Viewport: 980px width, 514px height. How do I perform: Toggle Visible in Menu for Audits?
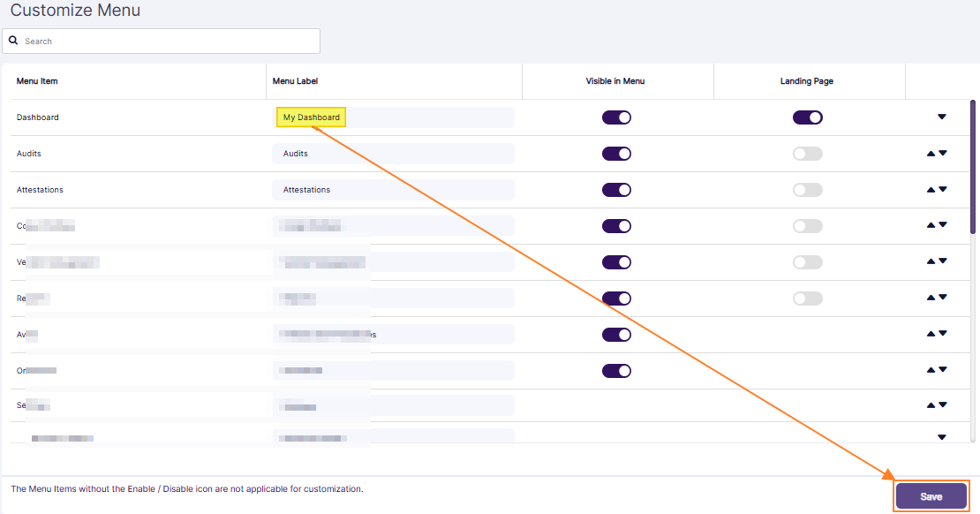coord(616,153)
